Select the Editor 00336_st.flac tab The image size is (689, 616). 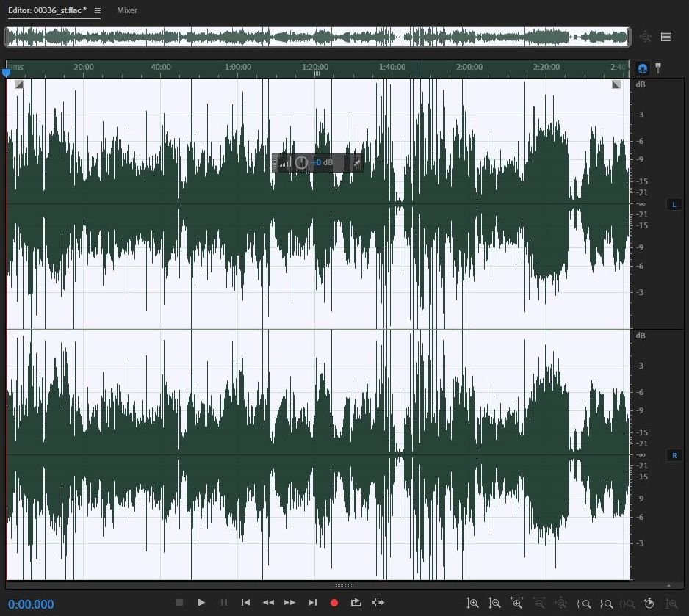47,11
